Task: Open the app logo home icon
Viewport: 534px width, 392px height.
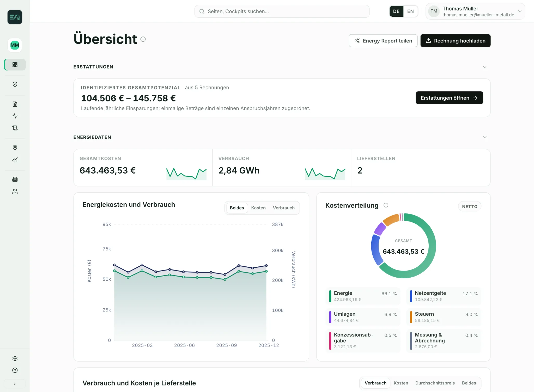Action: coord(15,17)
